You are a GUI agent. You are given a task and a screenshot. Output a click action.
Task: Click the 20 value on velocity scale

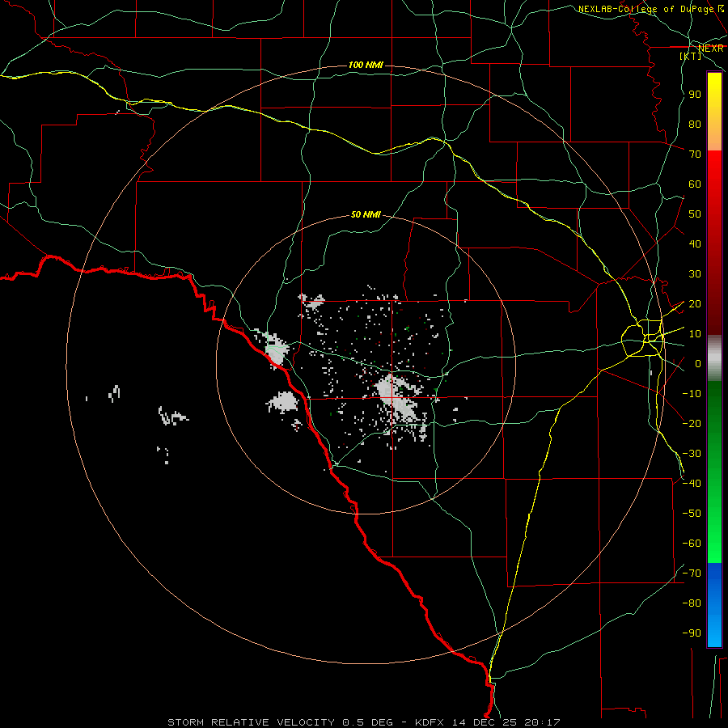click(x=695, y=304)
